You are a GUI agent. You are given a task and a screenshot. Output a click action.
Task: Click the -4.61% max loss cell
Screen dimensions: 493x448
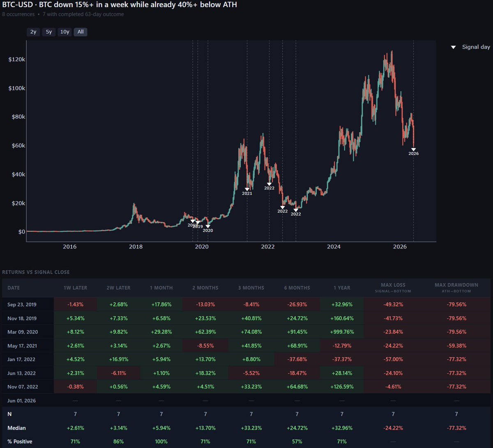click(x=393, y=387)
